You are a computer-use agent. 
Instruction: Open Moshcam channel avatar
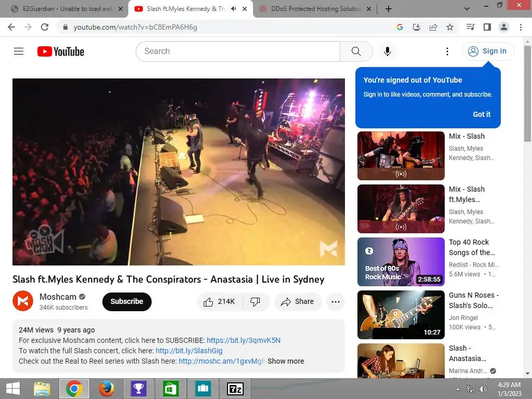[x=23, y=301]
